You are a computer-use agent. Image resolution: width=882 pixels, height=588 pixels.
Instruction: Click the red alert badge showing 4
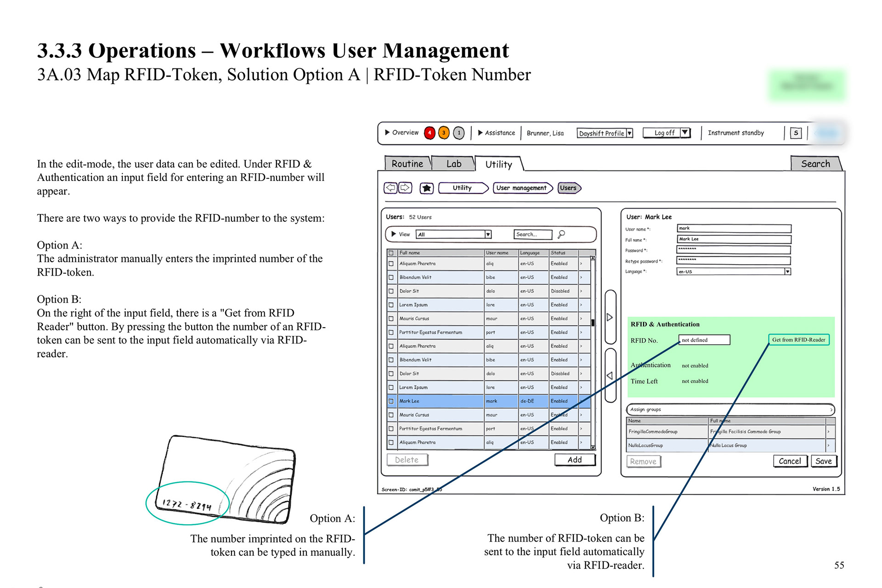point(430,133)
